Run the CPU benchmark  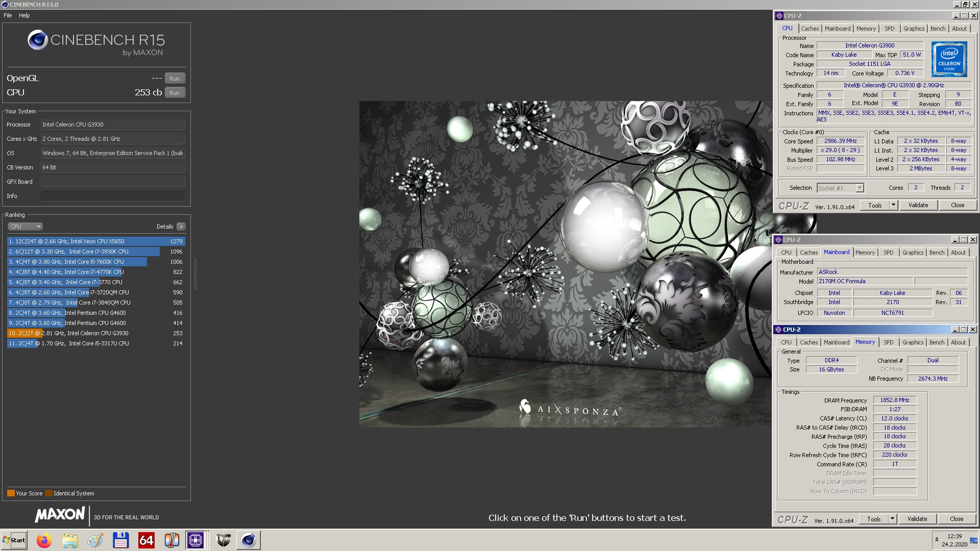coord(175,93)
